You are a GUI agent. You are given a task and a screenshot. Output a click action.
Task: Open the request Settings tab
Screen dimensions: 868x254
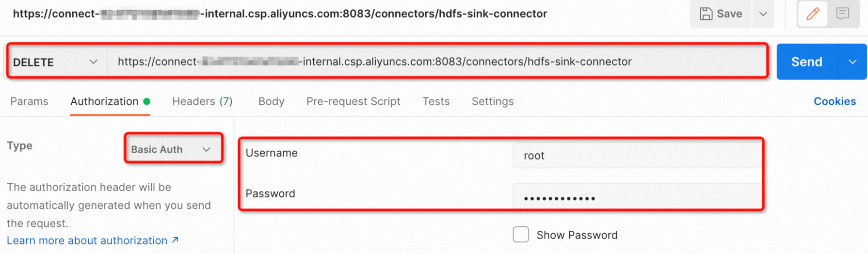(x=492, y=101)
